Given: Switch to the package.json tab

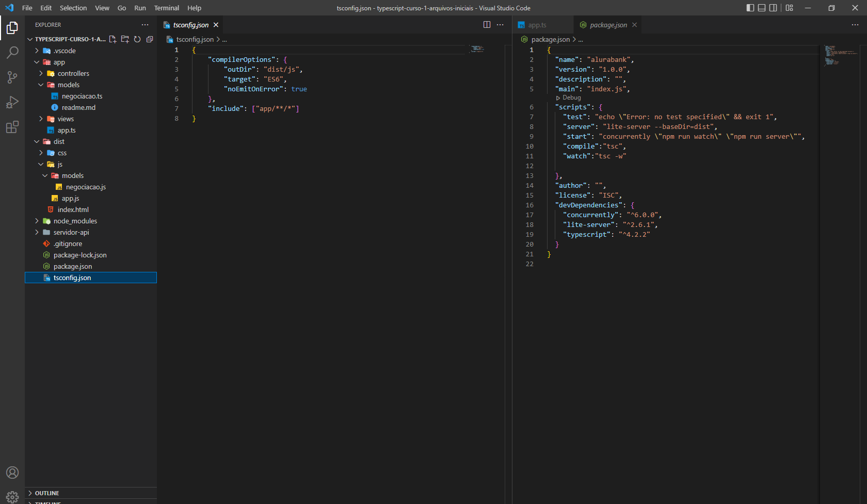Looking at the screenshot, I should pos(608,25).
